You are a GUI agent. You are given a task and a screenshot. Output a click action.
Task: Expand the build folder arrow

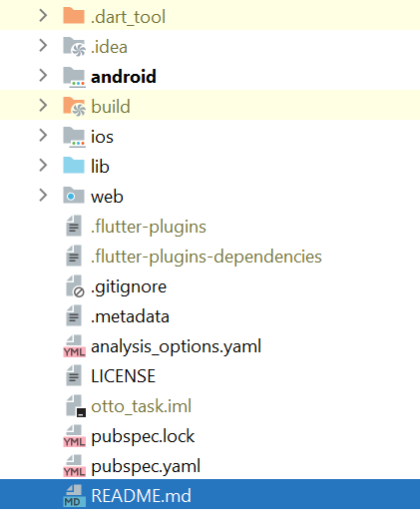(x=43, y=106)
